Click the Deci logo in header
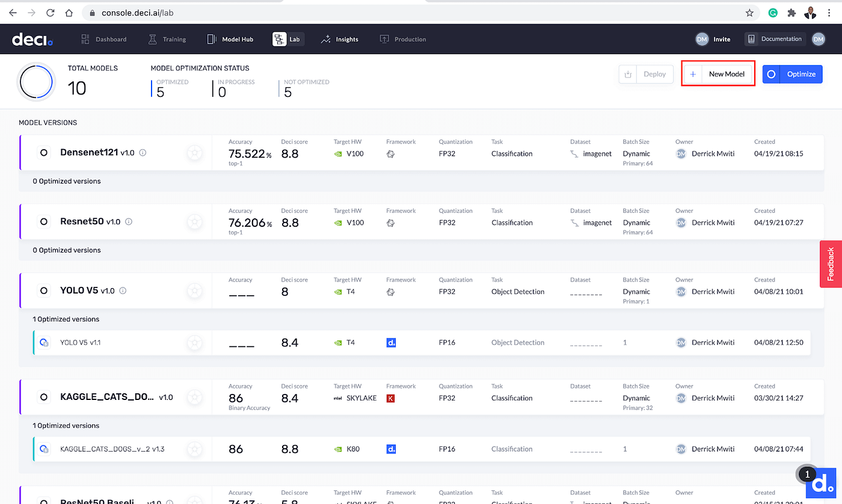 (32, 39)
